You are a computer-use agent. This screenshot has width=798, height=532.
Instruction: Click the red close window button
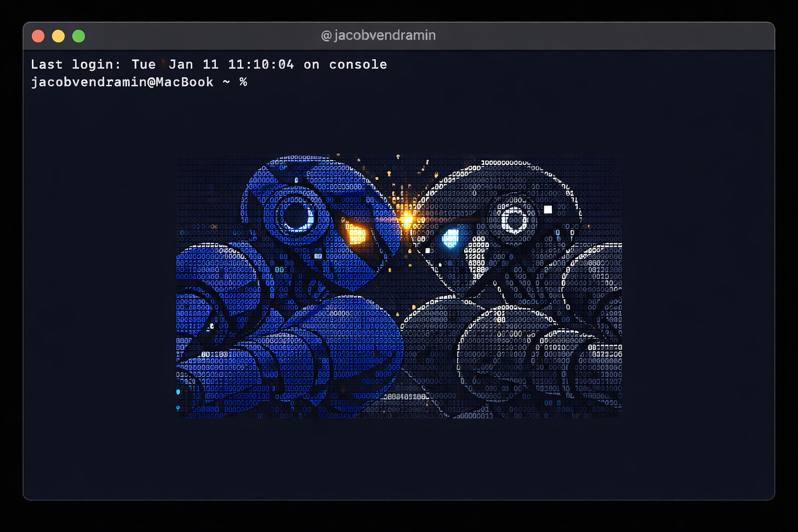tap(38, 36)
